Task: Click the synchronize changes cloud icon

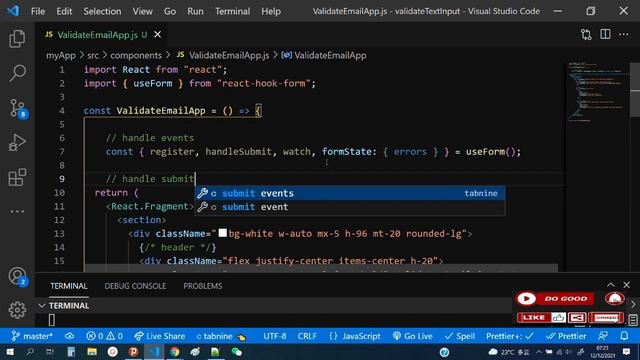Action: [69, 336]
